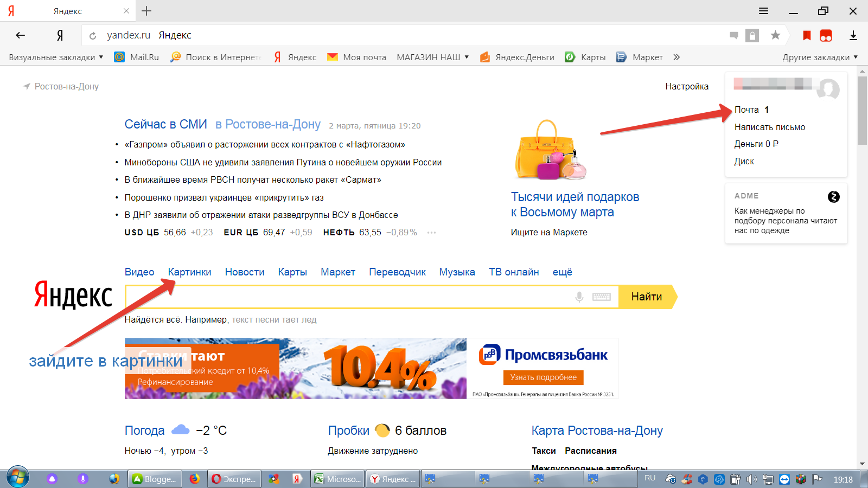Open the Карта Ростова-на-Дону link
The image size is (868, 488).
pyautogui.click(x=597, y=431)
